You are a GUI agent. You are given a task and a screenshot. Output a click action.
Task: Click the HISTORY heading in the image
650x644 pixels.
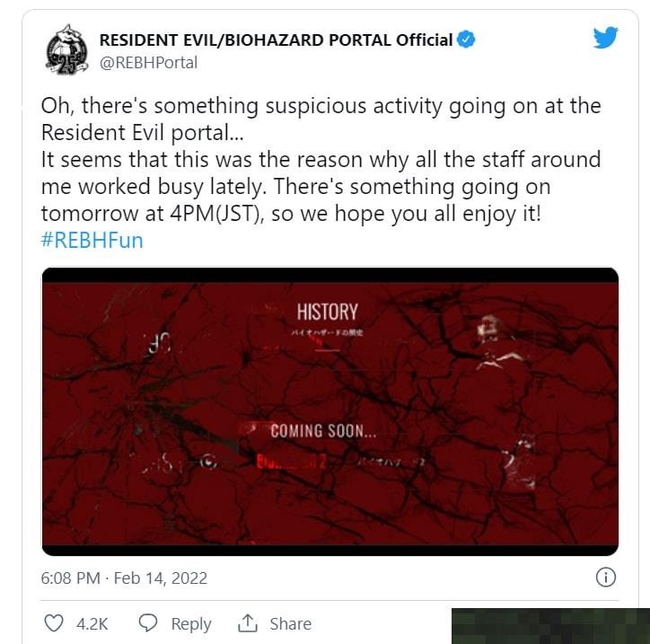(x=327, y=312)
